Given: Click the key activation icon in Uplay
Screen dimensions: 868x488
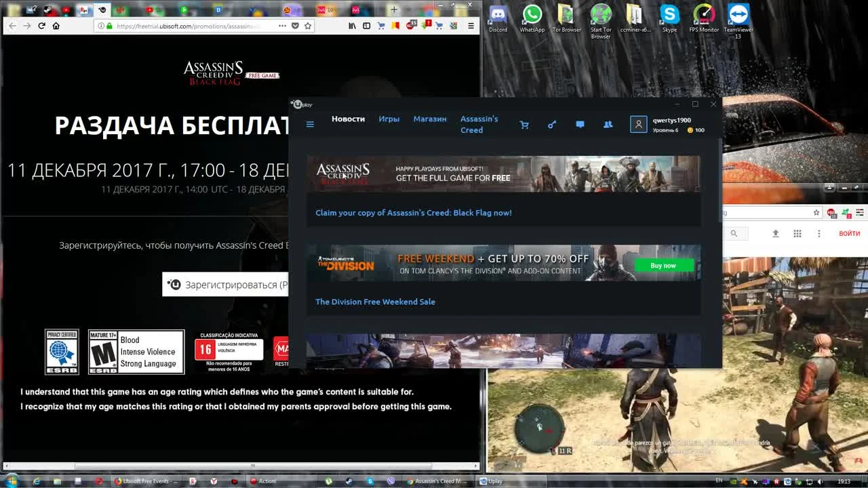Looking at the screenshot, I should pyautogui.click(x=551, y=125).
